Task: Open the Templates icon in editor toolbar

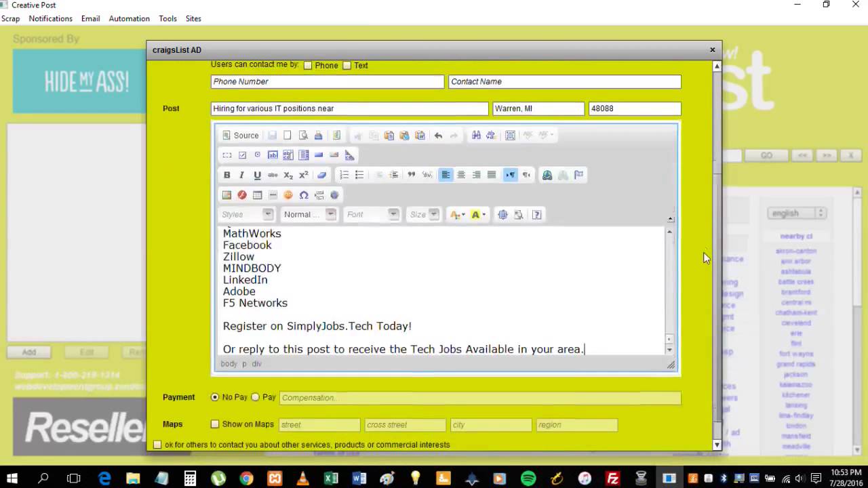Action: 336,136
